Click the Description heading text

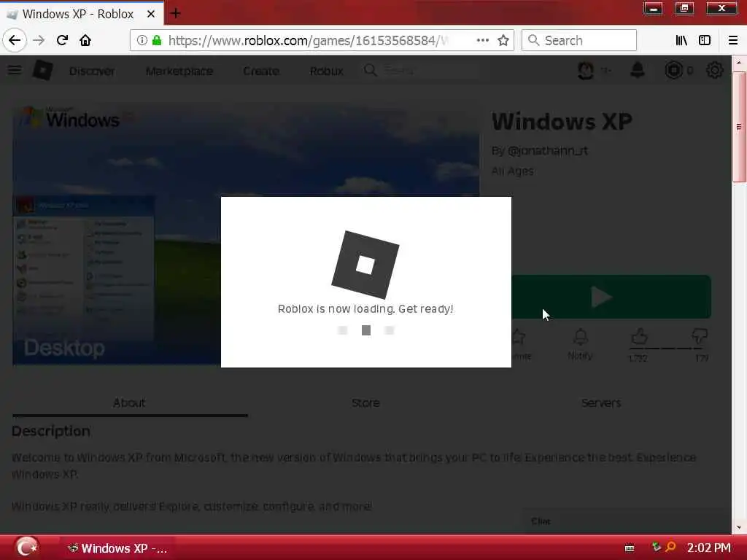point(51,431)
